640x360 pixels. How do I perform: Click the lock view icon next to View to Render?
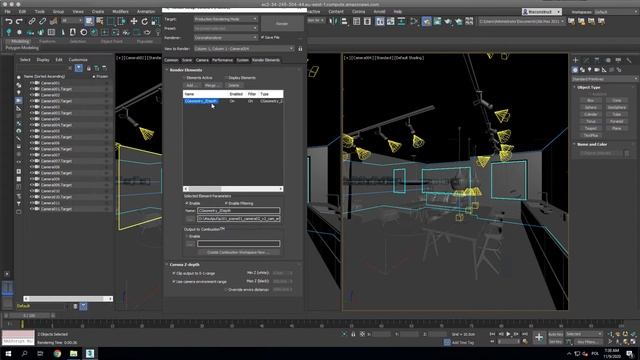click(300, 49)
